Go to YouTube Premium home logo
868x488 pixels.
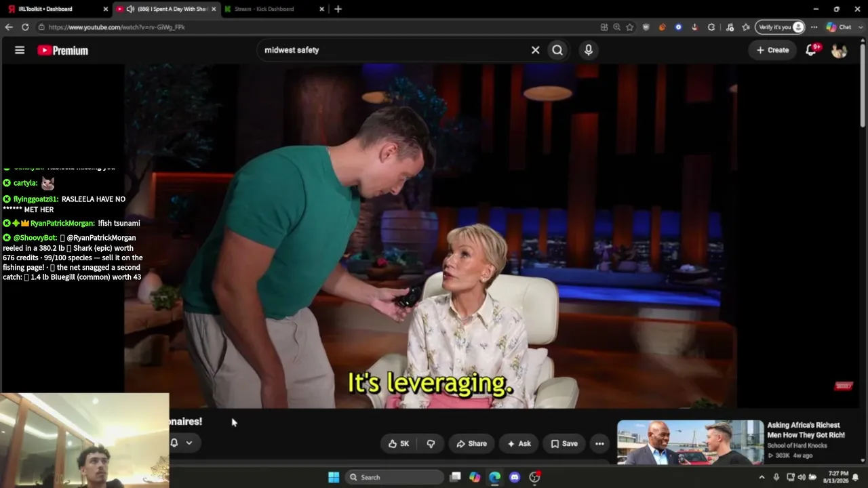click(62, 50)
